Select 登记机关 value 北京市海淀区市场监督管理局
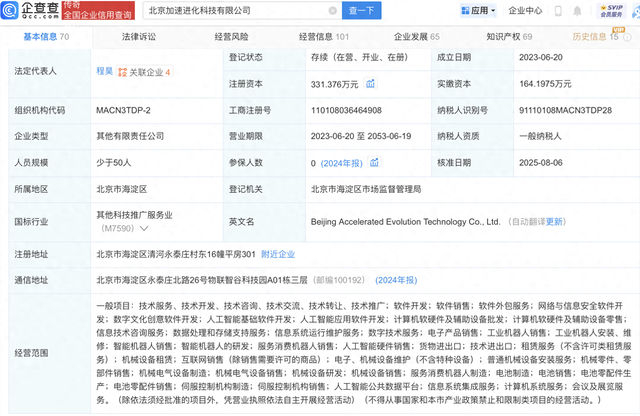This screenshot has width=640, height=416. 366,189
